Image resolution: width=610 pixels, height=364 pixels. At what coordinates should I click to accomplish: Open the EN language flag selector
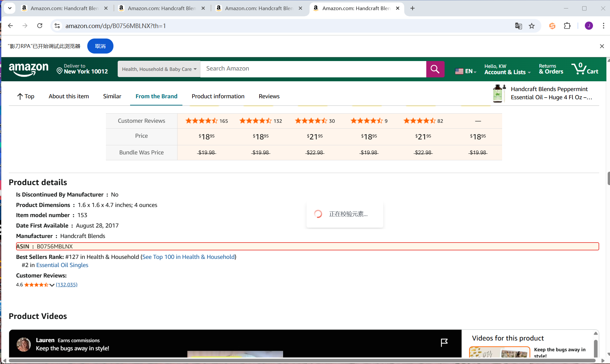466,71
